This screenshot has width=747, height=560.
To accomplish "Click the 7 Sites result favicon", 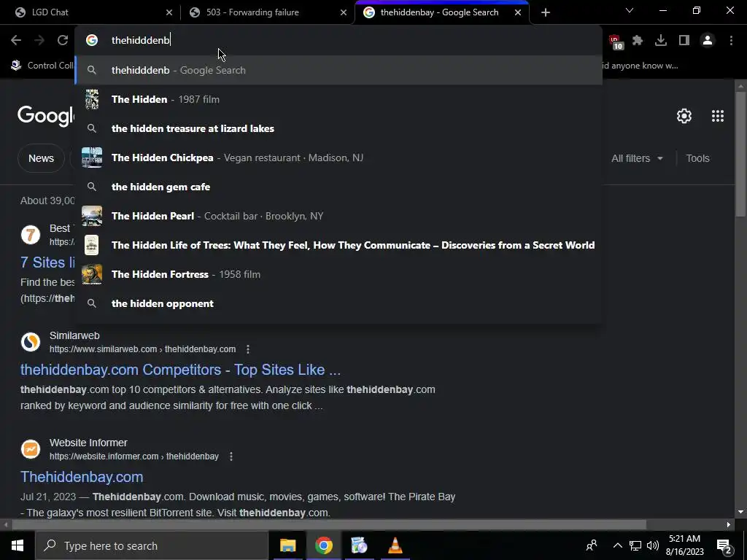I will pos(31,236).
